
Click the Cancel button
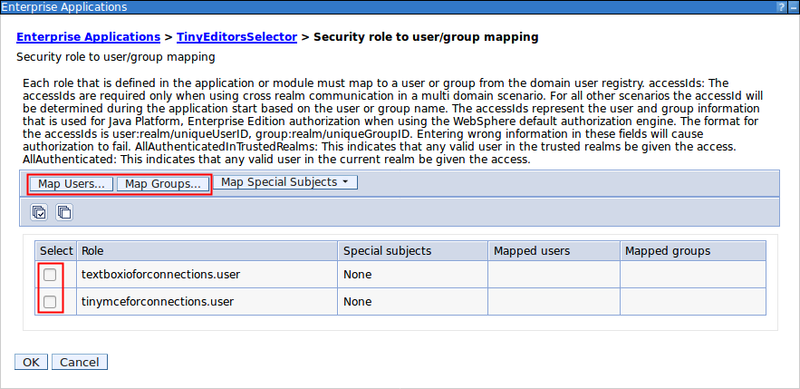pyautogui.click(x=80, y=362)
